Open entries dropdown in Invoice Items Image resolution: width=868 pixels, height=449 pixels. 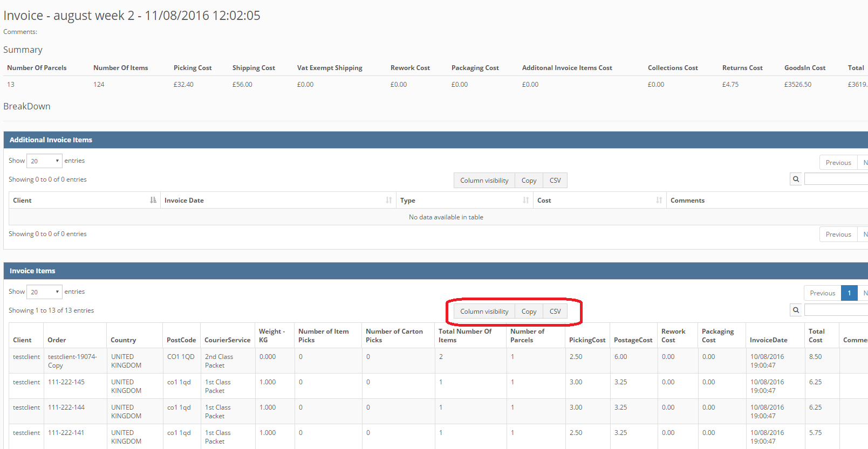pyautogui.click(x=44, y=292)
